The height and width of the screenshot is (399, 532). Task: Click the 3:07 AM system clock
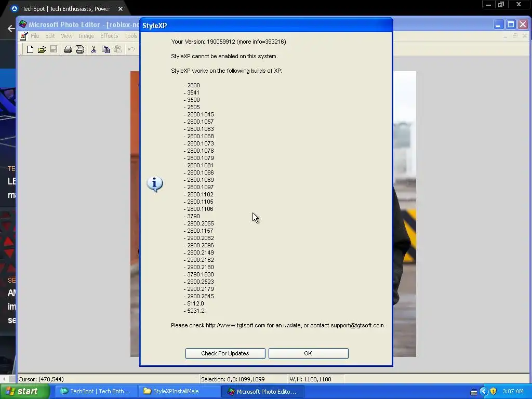coord(513,391)
